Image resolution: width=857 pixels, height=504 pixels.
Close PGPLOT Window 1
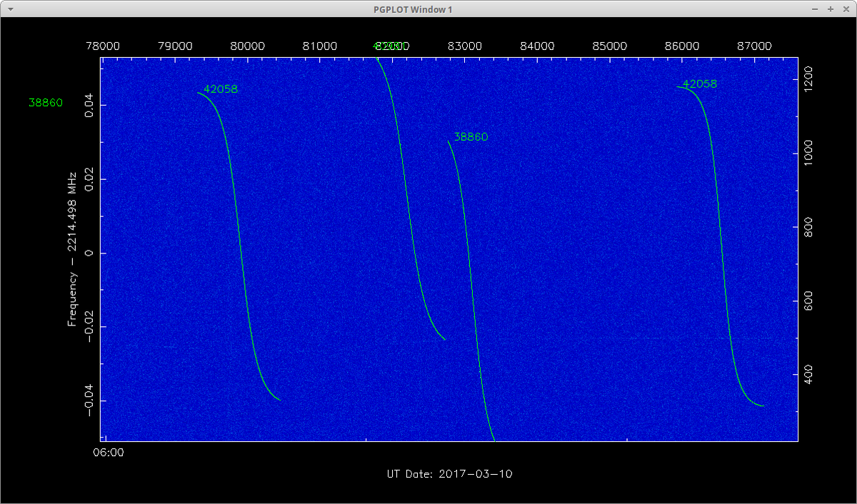click(845, 9)
